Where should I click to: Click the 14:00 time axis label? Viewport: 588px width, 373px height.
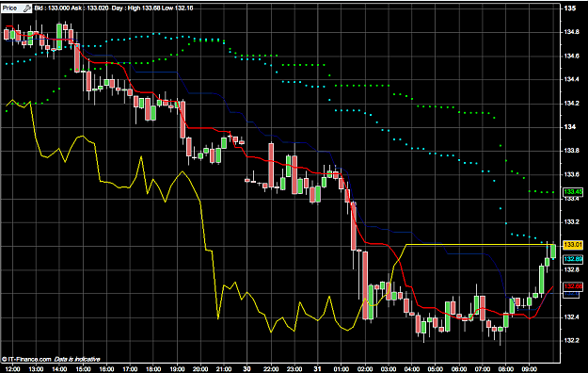click(x=59, y=369)
